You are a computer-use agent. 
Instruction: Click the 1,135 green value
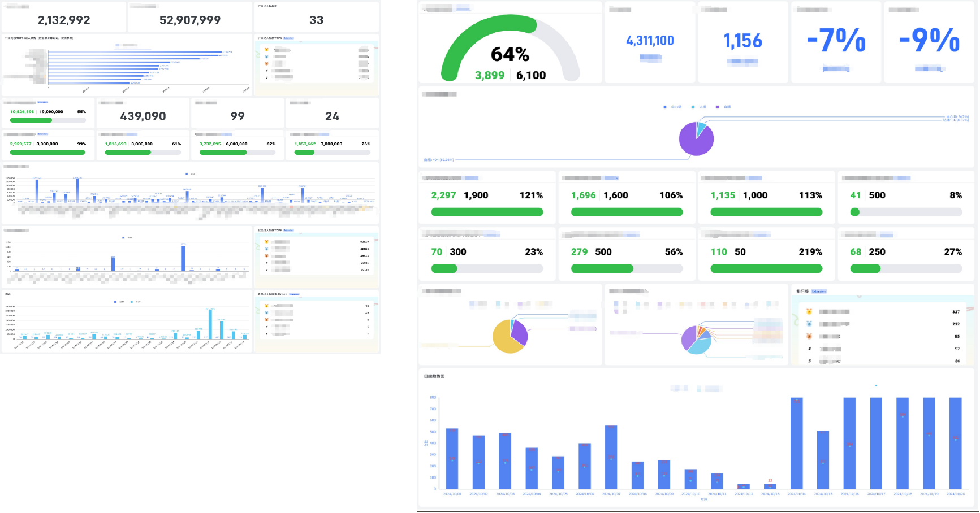pyautogui.click(x=723, y=195)
